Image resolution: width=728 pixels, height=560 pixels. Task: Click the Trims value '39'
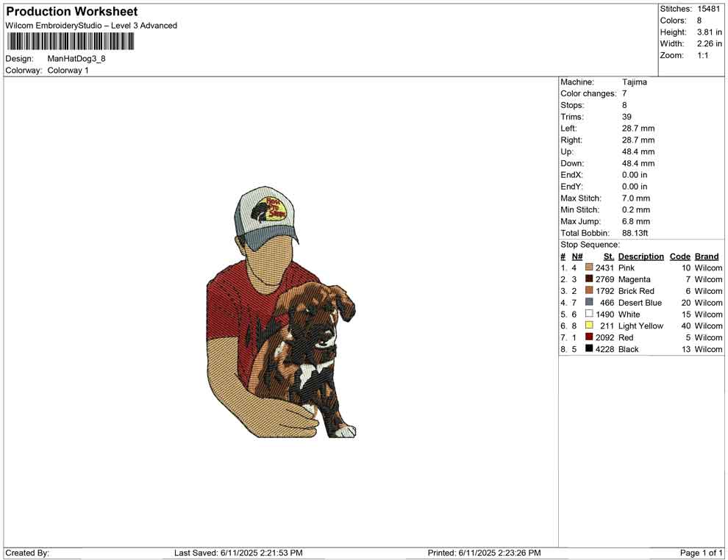pos(627,117)
